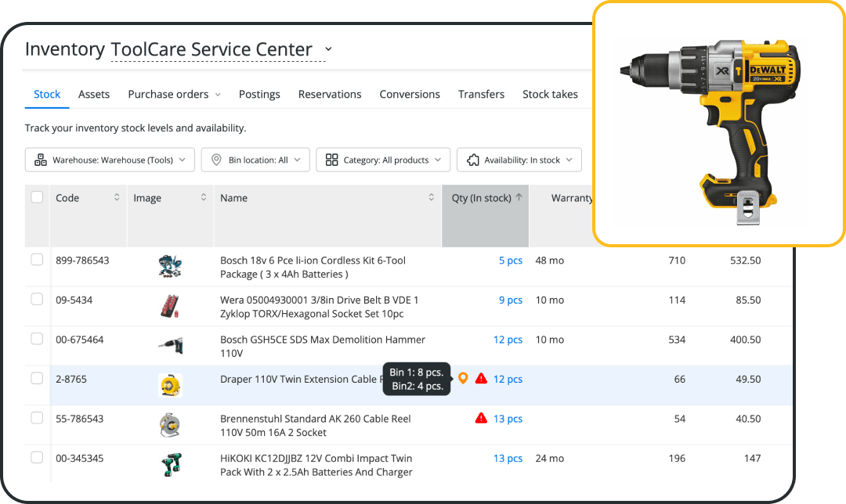
Task: Select Draper 110V Twin Extension Cable name
Action: (301, 379)
